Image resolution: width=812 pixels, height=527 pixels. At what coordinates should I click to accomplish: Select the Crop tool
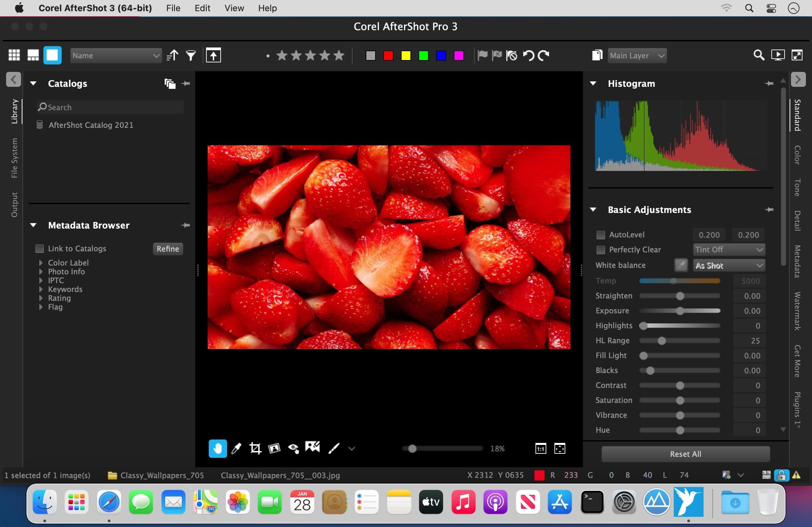click(x=255, y=448)
